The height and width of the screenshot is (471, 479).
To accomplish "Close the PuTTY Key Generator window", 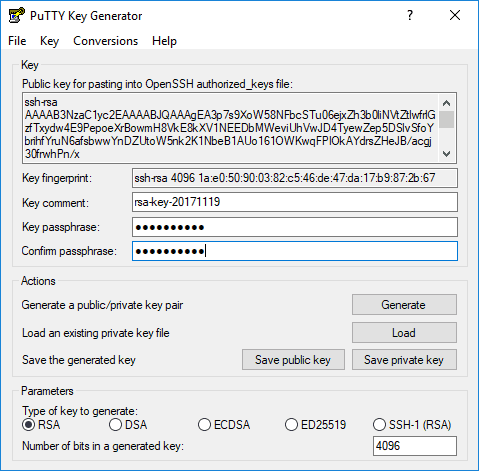I will pos(455,15).
